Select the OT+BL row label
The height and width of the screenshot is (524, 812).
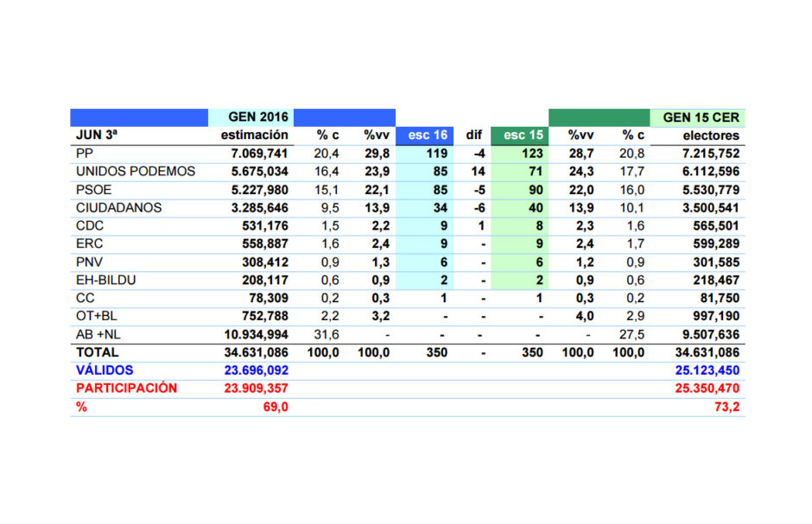coord(97,316)
